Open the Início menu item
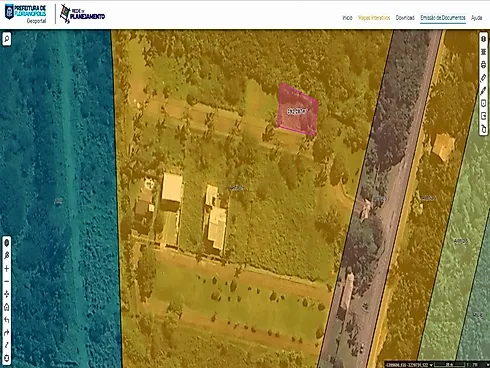490x368 pixels. click(x=347, y=18)
